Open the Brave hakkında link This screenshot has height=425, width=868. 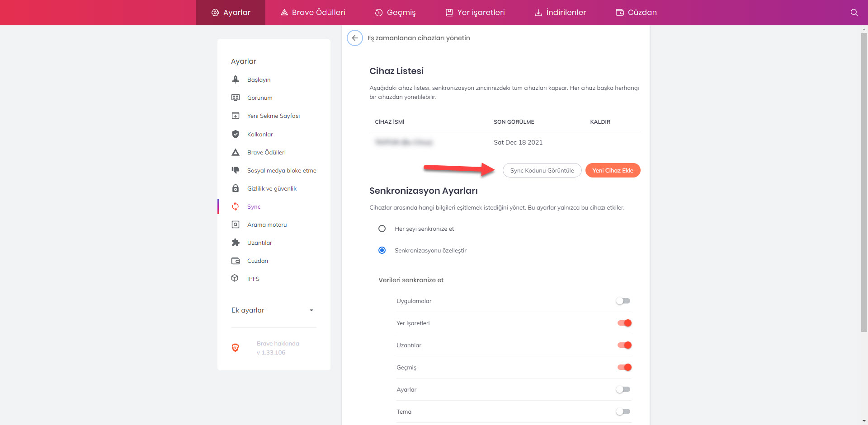pos(278,343)
